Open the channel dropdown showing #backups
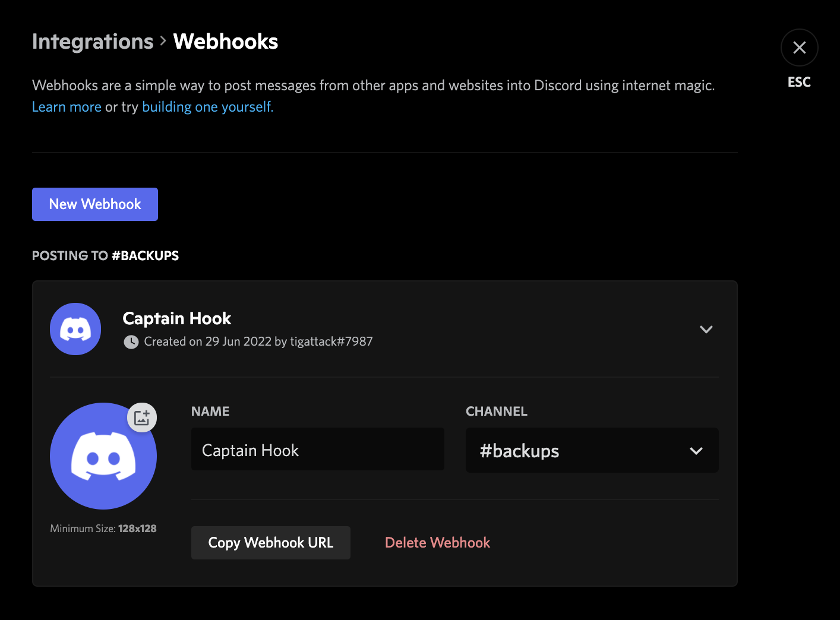This screenshot has width=840, height=620. click(592, 450)
